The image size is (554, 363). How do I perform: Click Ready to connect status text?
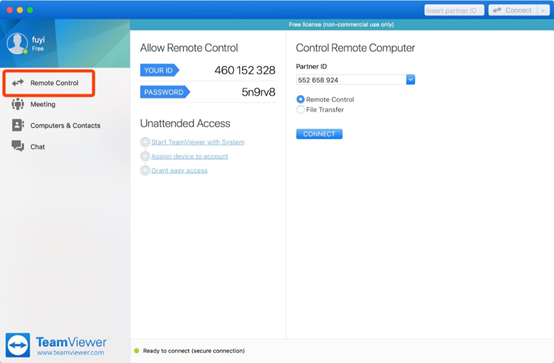(194, 351)
